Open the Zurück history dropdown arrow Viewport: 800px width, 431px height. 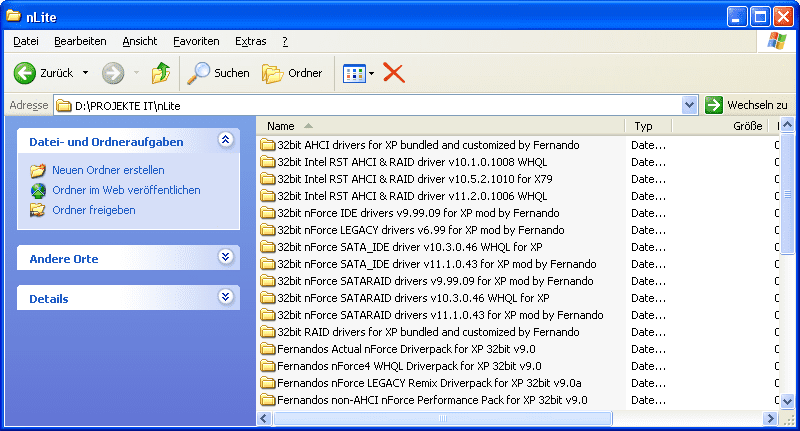(85, 73)
